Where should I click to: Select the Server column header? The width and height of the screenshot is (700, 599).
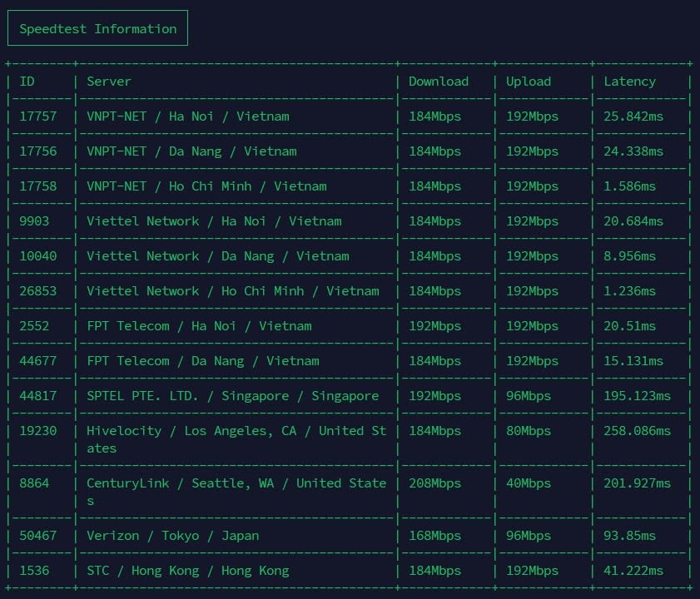pos(109,82)
